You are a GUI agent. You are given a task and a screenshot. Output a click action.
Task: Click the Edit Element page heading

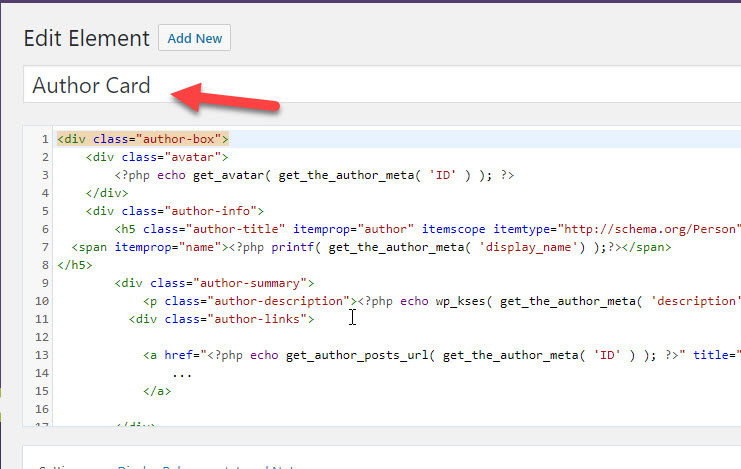tap(86, 38)
